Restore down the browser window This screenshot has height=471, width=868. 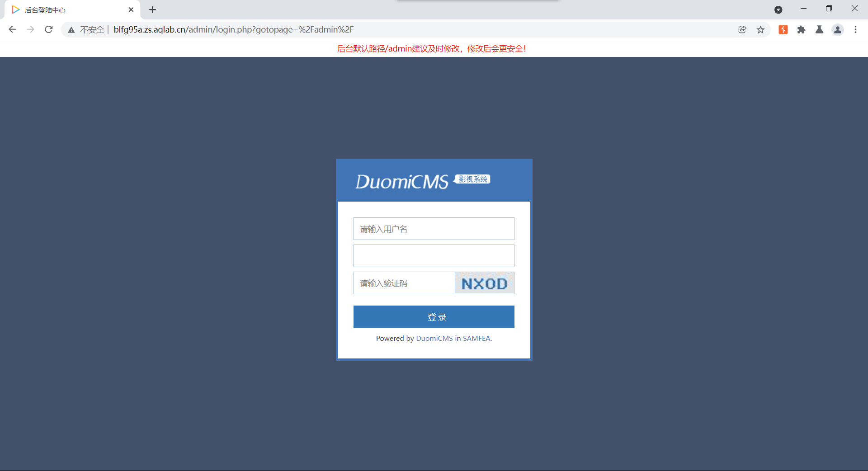pyautogui.click(x=829, y=9)
